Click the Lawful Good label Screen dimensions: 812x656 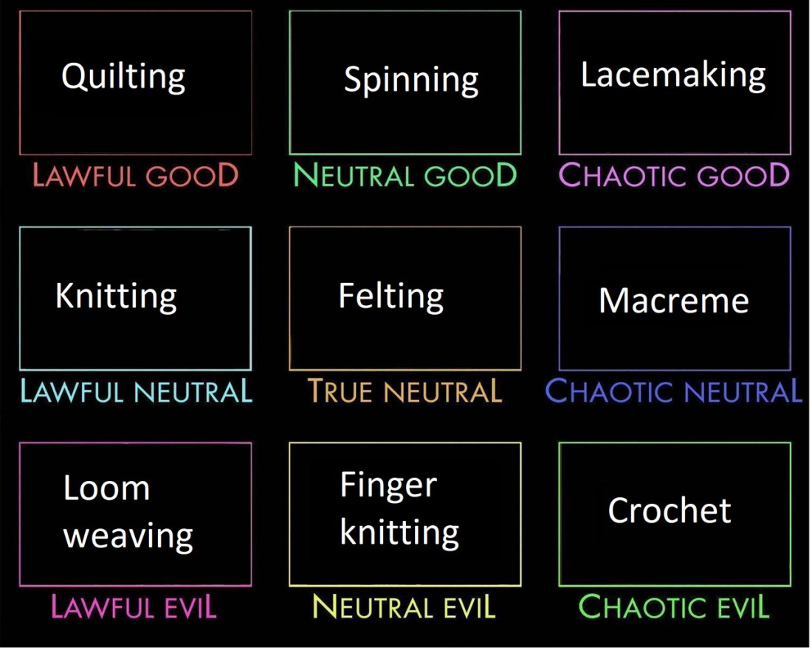click(x=136, y=176)
